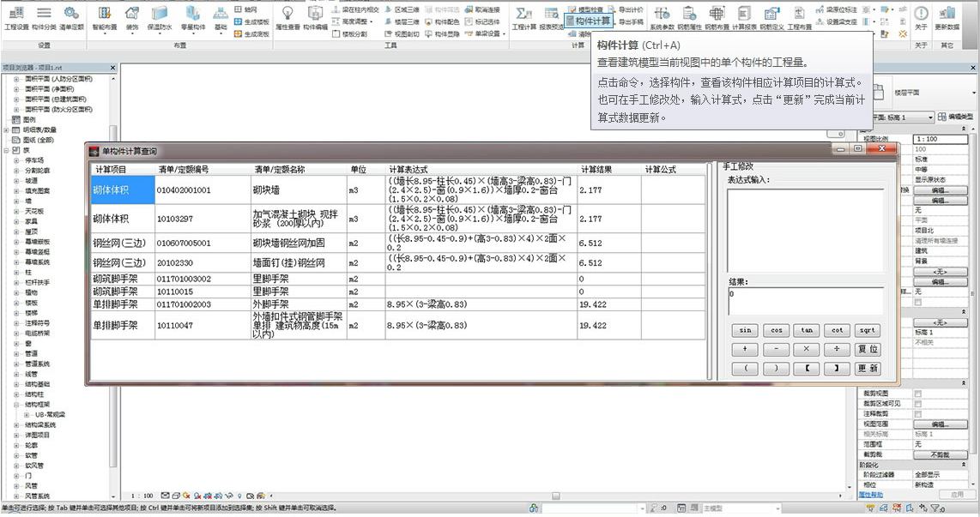980x517 pixels.
Task: Click the 构件计算 ribbon command
Action: [x=589, y=21]
